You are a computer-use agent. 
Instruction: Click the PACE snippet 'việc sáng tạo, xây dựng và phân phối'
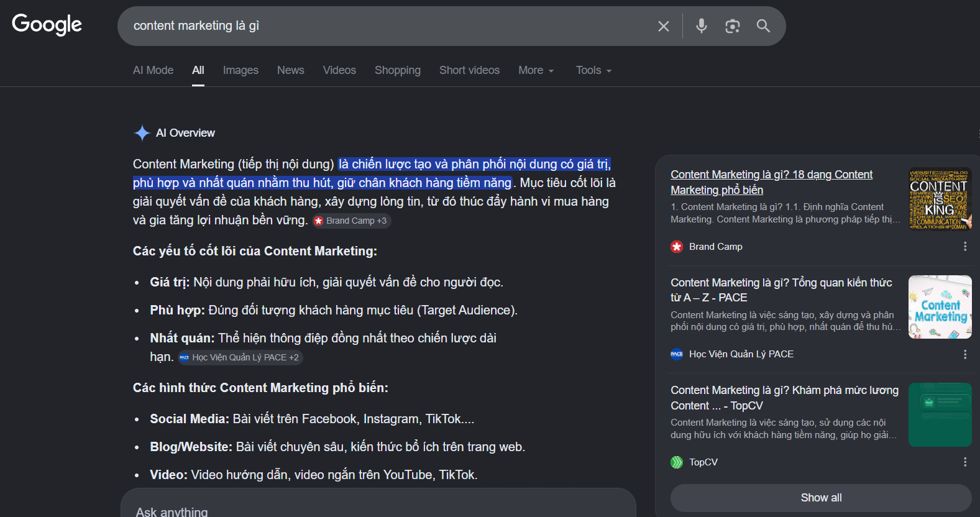[x=784, y=321]
